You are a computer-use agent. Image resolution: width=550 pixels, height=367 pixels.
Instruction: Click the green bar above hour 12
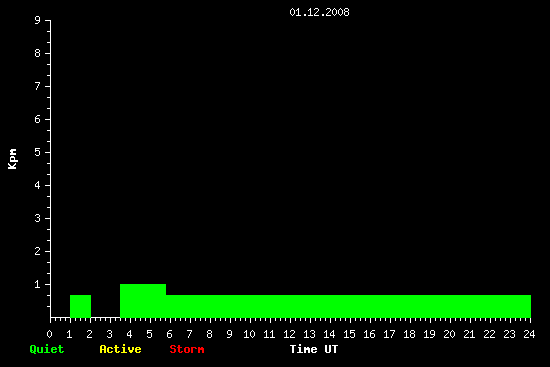[290, 306]
